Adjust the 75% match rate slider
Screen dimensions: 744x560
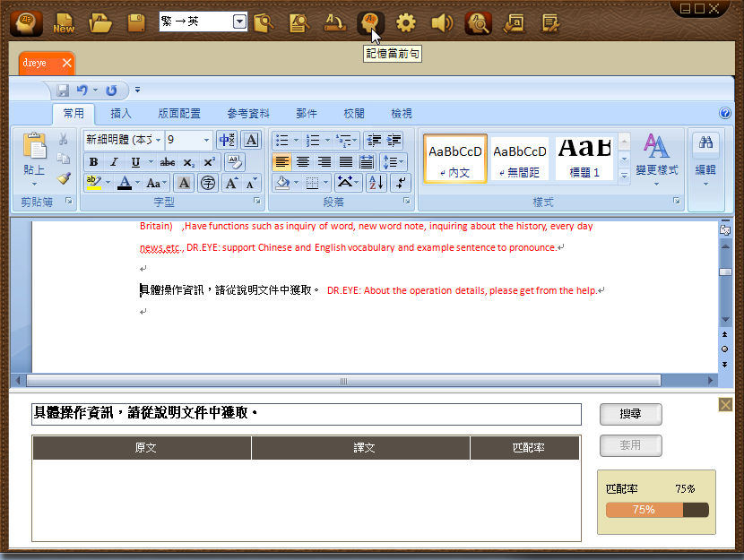pos(657,510)
